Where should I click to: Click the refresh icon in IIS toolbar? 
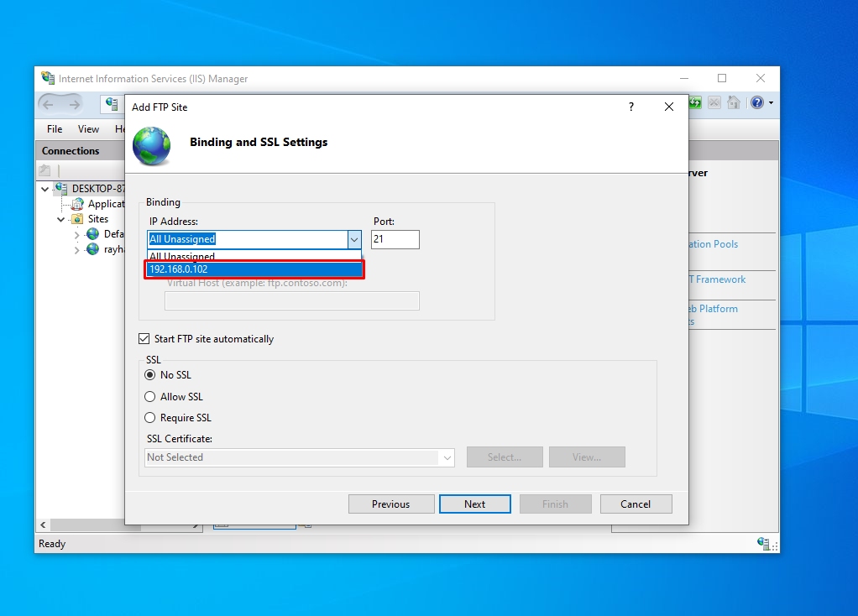coord(695,103)
